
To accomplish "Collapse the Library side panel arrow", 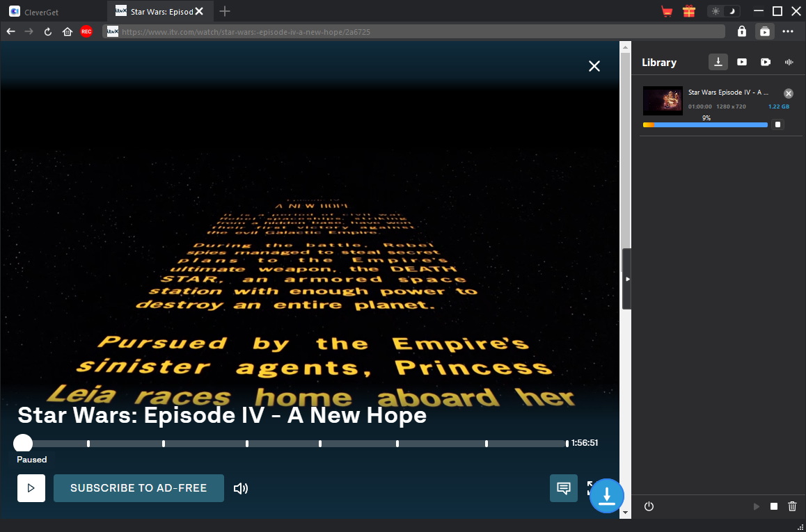I will 627,279.
